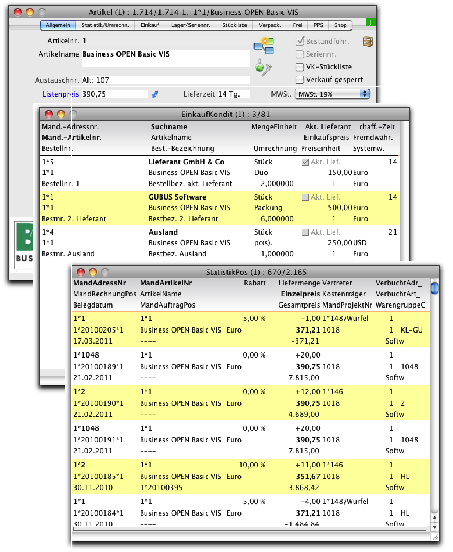This screenshot has width=453, height=552.
Task: Click the price 500,00 Euro
Action: (348, 208)
